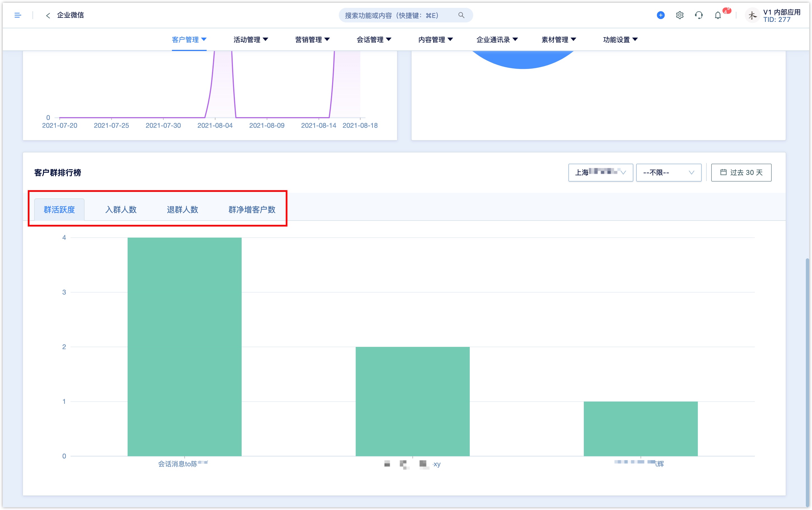
Task: Expand the 上海 company selector dropdown
Action: [x=600, y=173]
